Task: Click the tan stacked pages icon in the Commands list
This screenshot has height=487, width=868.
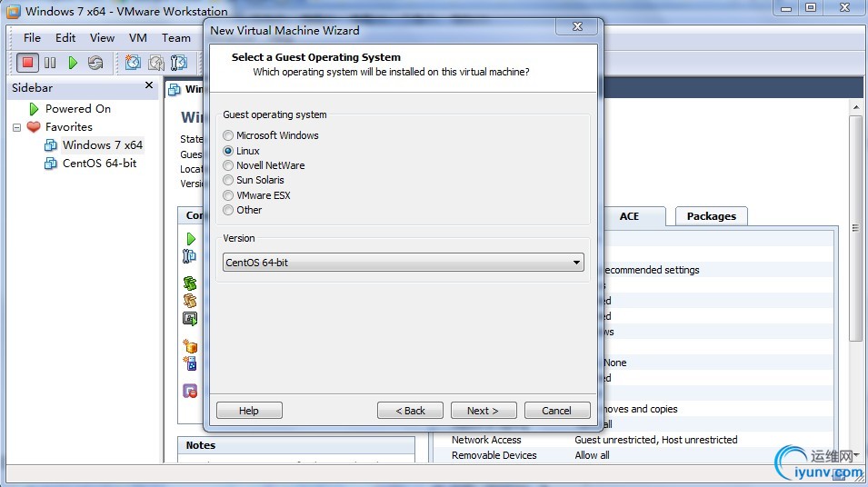Action: click(x=190, y=301)
